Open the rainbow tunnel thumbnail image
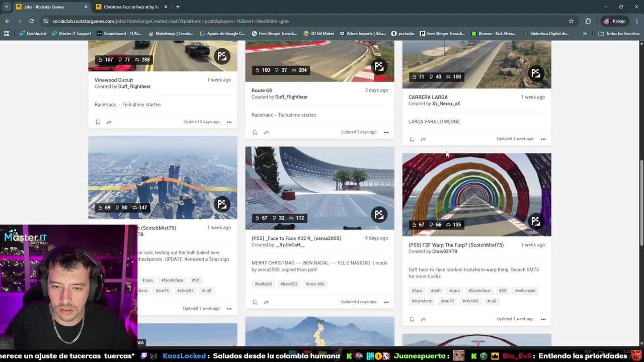Image resolution: width=644 pixels, height=362 pixels. 476,195
